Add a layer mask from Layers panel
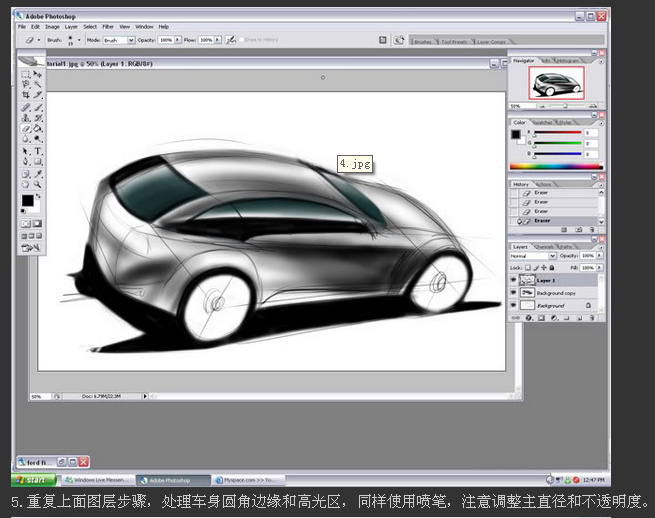Viewport: 655px width, 518px height. [x=541, y=318]
